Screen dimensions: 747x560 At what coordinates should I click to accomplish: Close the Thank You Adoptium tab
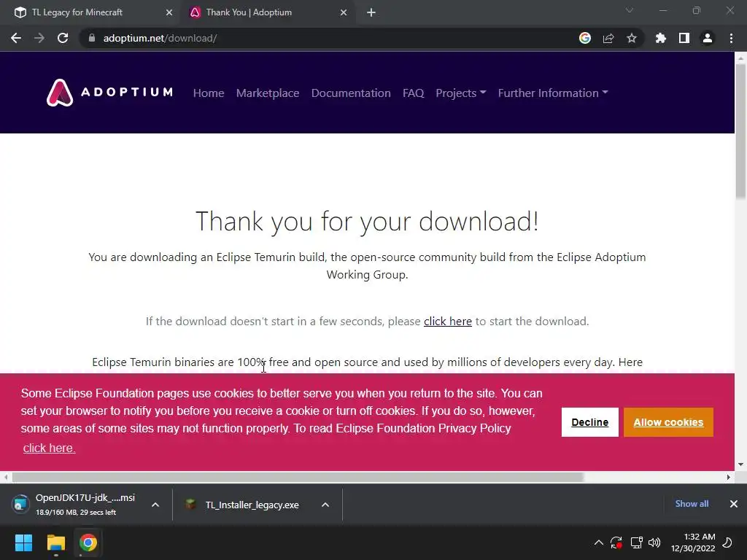344,12
